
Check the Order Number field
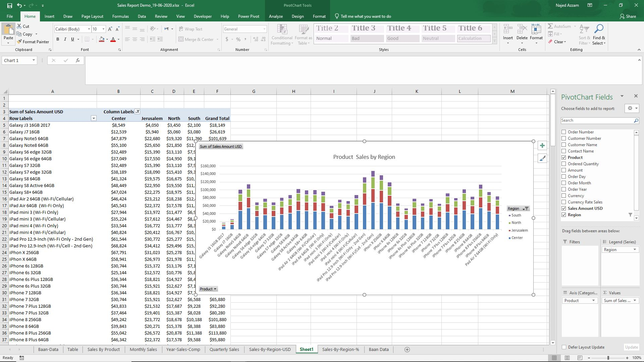pos(564,132)
